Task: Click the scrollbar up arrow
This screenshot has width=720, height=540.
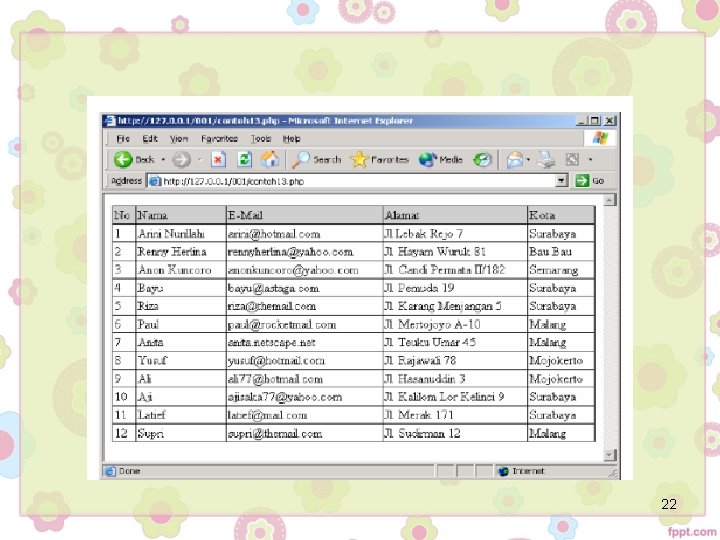Action: [x=609, y=200]
